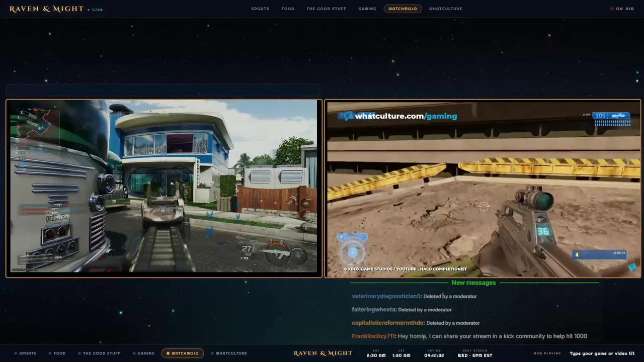Screen dimensions: 644x362
Task: Click the Raven & Might header logo
Action: pyautogui.click(x=46, y=9)
